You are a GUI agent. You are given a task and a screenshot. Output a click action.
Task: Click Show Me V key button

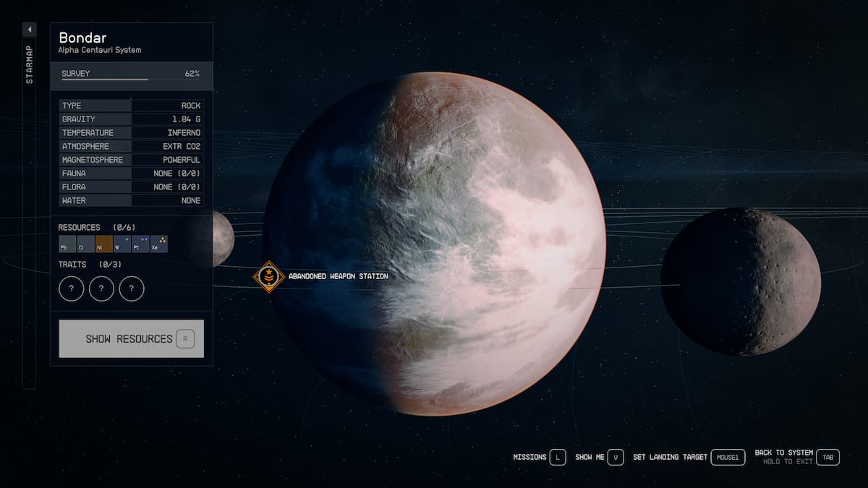(x=615, y=457)
